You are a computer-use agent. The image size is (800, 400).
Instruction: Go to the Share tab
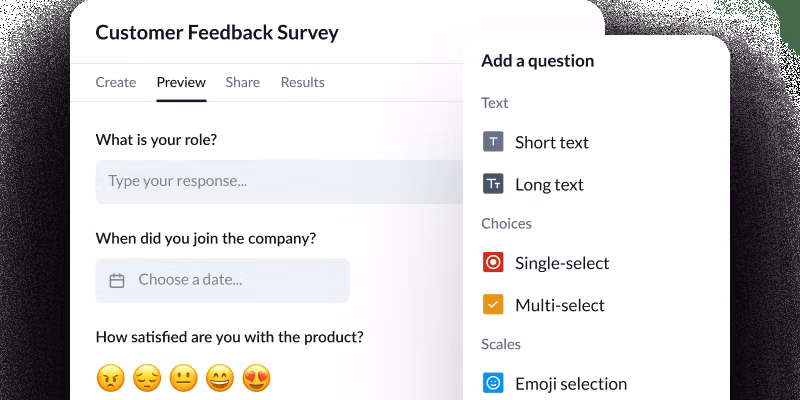pyautogui.click(x=243, y=82)
